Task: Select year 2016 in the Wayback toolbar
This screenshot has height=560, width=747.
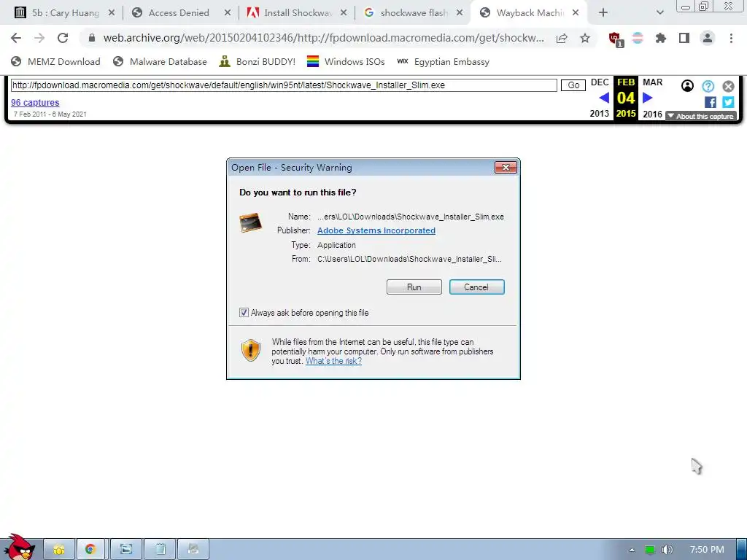Action: 652,114
